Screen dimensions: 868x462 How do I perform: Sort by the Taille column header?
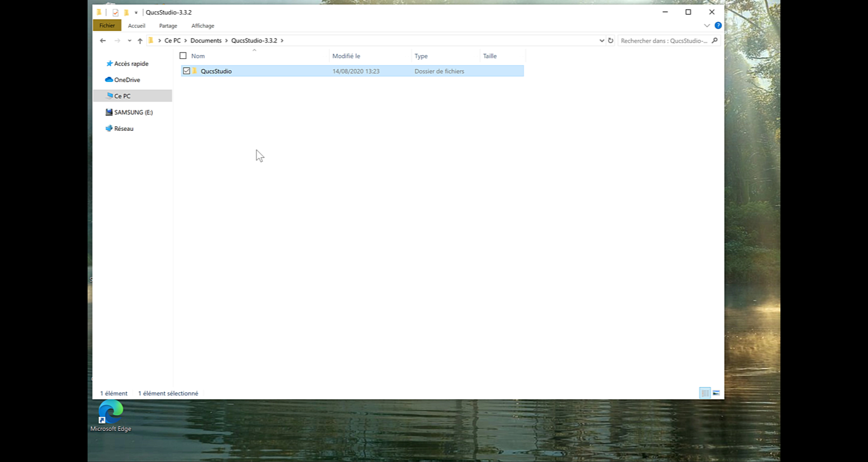(x=490, y=56)
